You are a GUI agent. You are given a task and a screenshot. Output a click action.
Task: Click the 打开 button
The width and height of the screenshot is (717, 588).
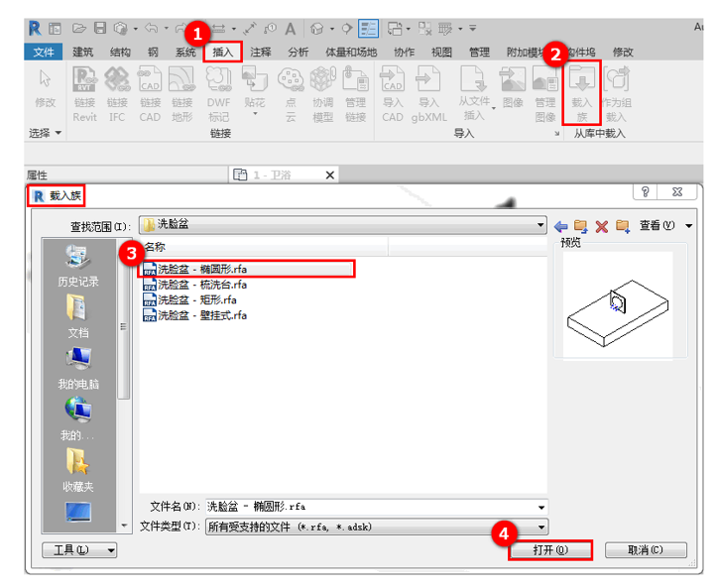click(550, 550)
